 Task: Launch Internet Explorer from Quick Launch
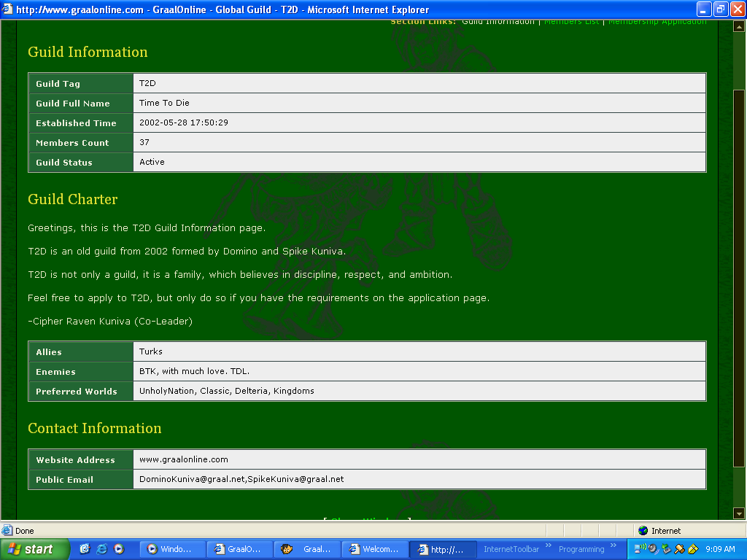tap(102, 549)
